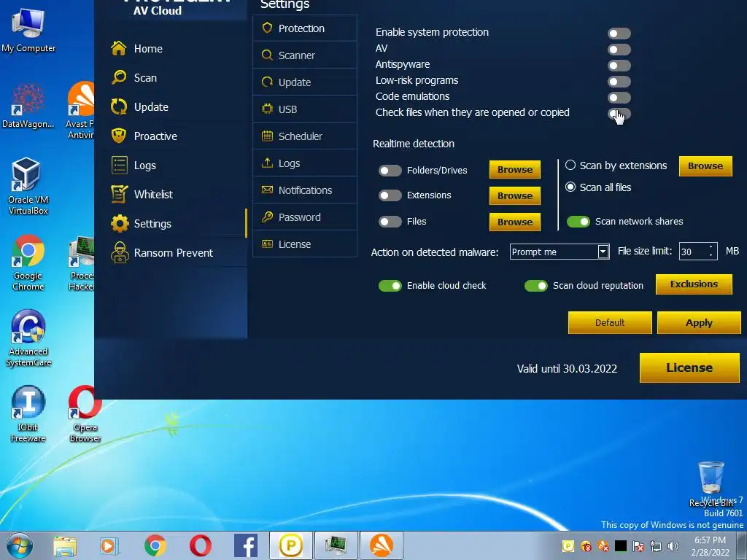Toggle the Antispyware switch
This screenshot has width=747, height=560.
[x=619, y=65]
